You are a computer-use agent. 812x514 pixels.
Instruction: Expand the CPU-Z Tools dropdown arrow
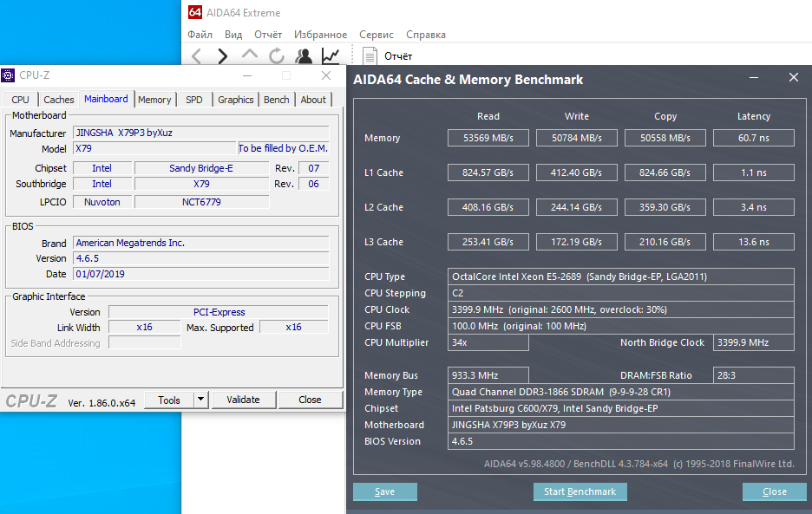pyautogui.click(x=201, y=400)
